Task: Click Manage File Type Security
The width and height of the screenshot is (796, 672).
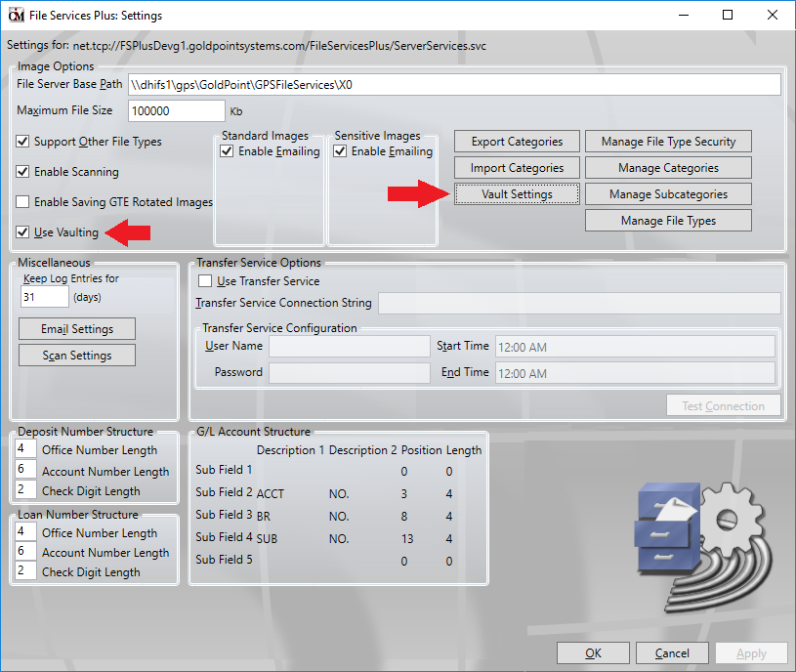Action: 668,142
